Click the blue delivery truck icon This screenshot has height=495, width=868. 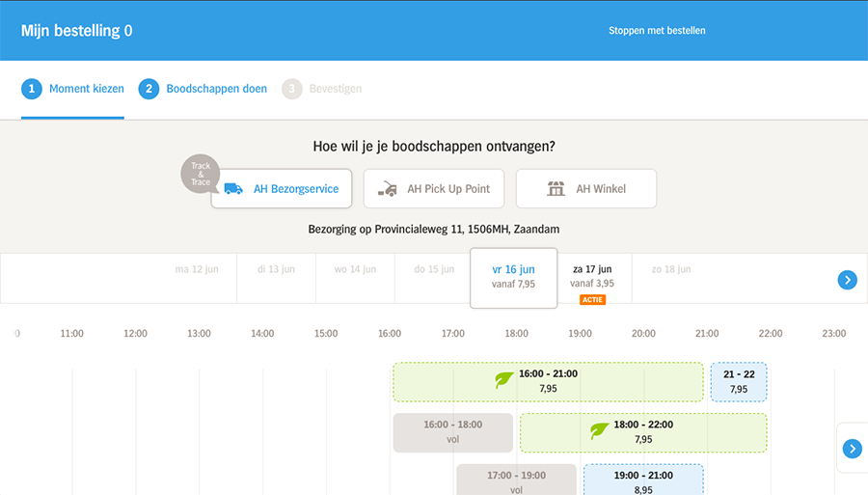(x=233, y=189)
